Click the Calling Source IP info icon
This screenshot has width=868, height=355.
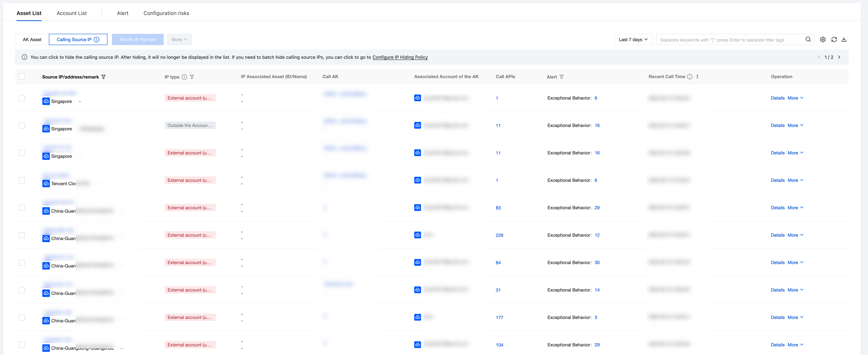(97, 39)
